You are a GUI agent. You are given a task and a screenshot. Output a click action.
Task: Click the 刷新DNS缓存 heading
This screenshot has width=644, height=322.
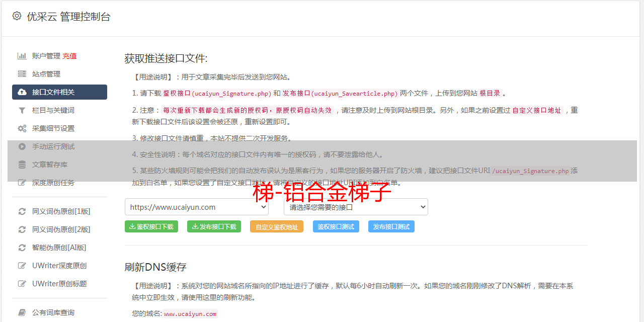(x=155, y=267)
